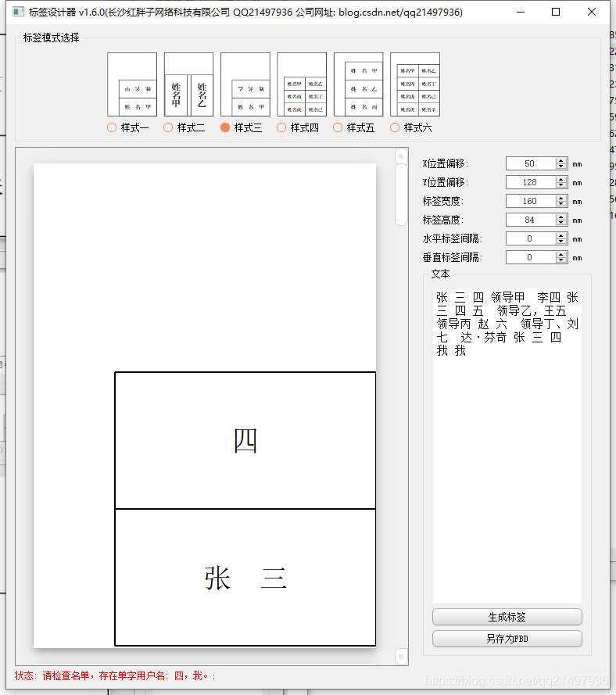Click the 样式二 vertical name layout thumbnail
The image size is (616, 695).
coord(189,84)
